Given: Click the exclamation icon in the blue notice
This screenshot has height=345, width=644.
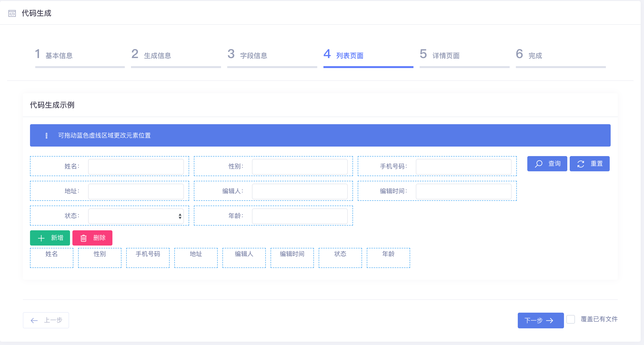Looking at the screenshot, I should coord(46,136).
